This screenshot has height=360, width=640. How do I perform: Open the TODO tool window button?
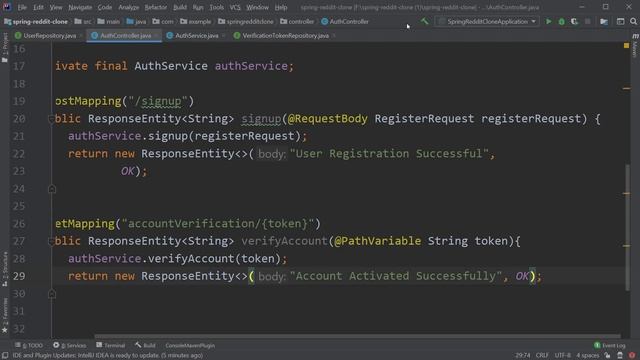(x=29, y=346)
